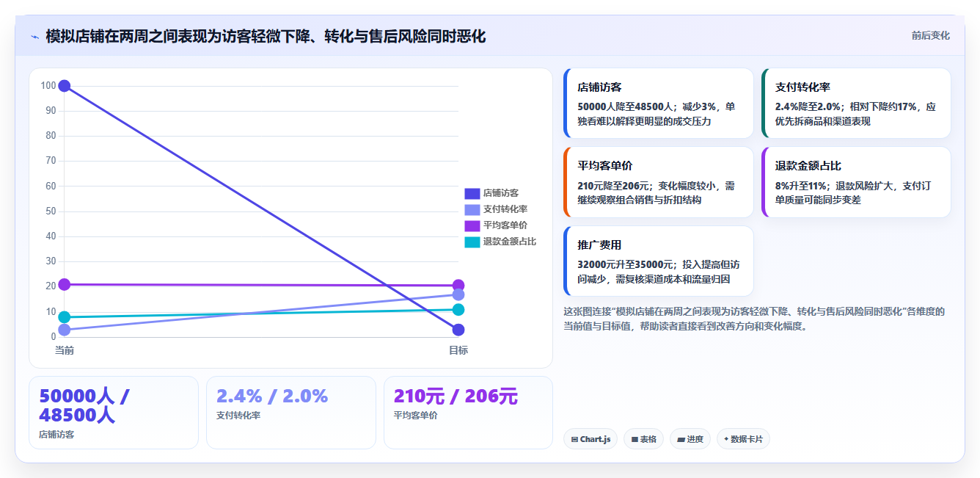Click the 退款金额占比 legend label
Screen dimensions: 980x478
click(510, 242)
